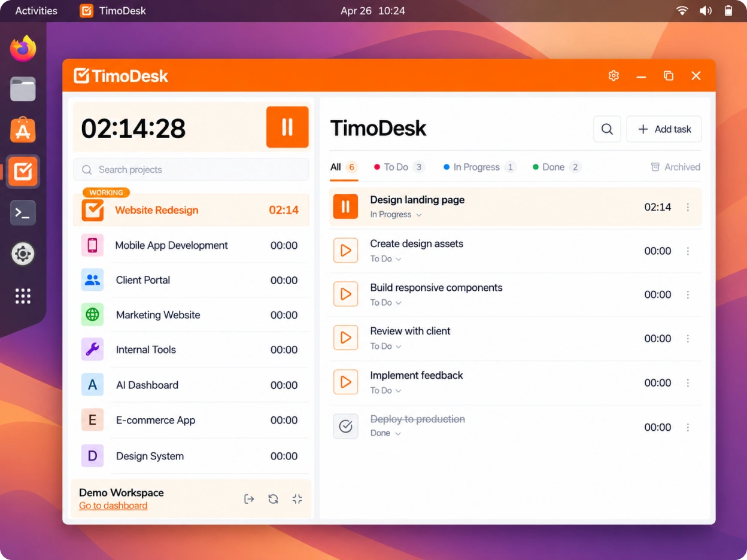Pause the main timer
Screen dimensions: 747x560
pos(287,127)
